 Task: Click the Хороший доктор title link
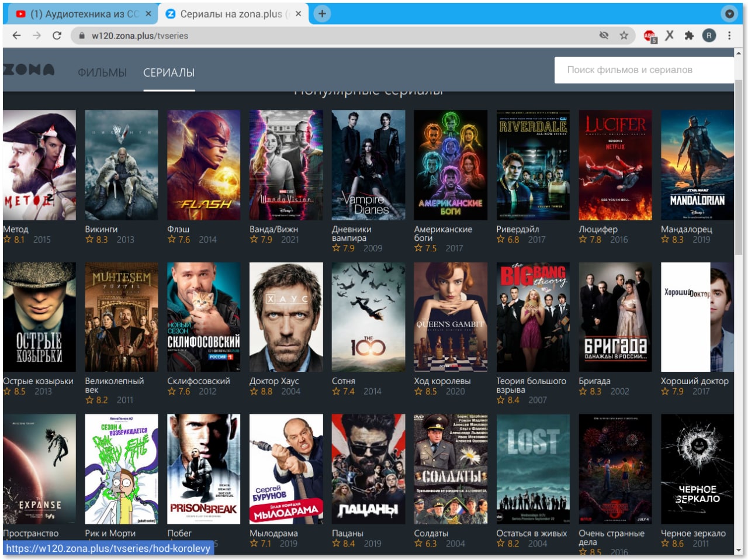point(695,381)
